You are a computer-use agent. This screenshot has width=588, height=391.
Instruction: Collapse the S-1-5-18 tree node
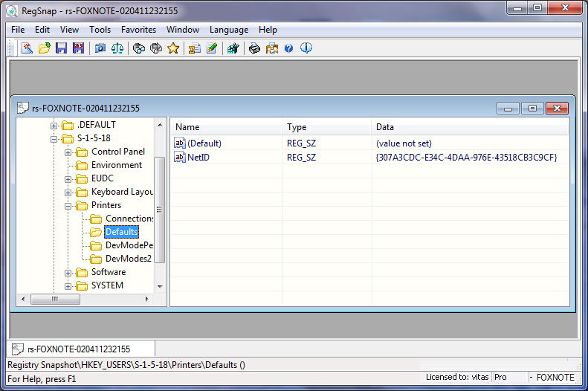[x=54, y=138]
